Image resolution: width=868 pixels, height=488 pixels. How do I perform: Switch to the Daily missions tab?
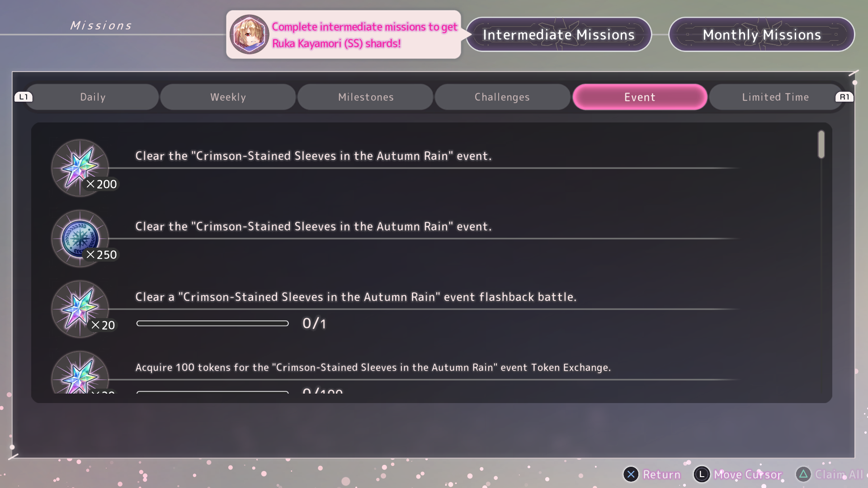93,97
